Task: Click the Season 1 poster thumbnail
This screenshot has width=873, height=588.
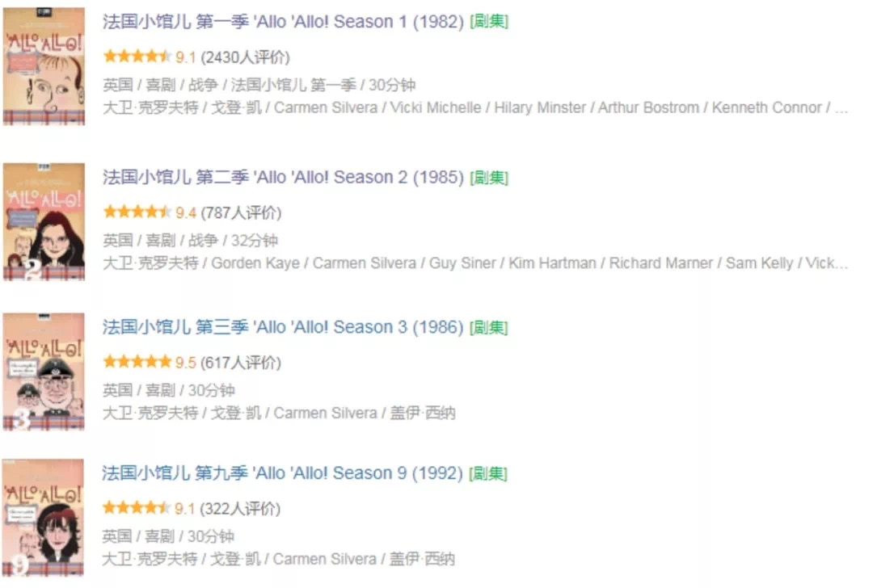Action: click(44, 66)
